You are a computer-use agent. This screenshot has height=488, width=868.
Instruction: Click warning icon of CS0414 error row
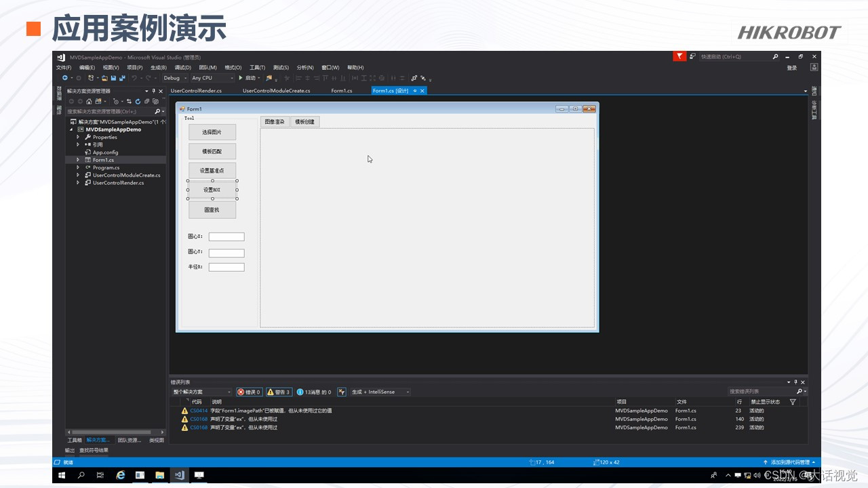tap(184, 411)
